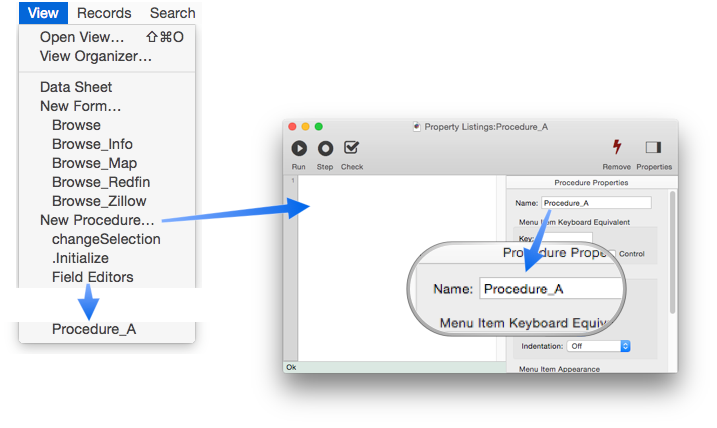Click the Ok status text
Image resolution: width=717 pixels, height=428 pixels.
[291, 367]
